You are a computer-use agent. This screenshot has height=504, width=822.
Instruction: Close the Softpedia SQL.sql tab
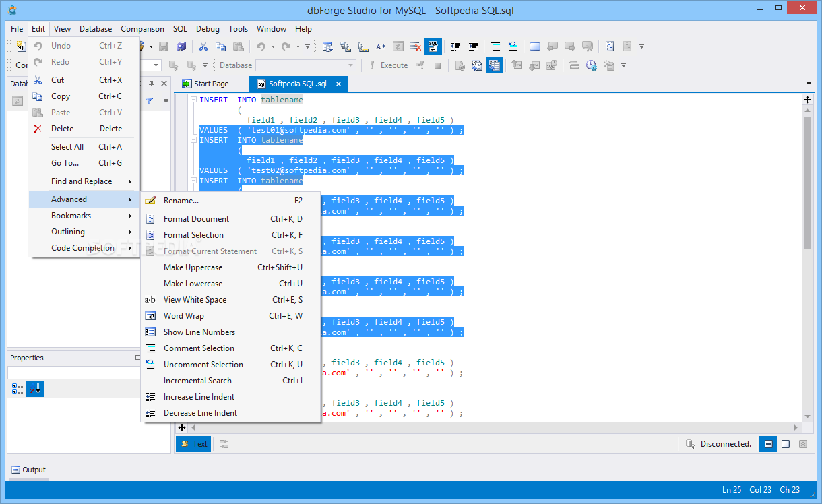pyautogui.click(x=339, y=84)
